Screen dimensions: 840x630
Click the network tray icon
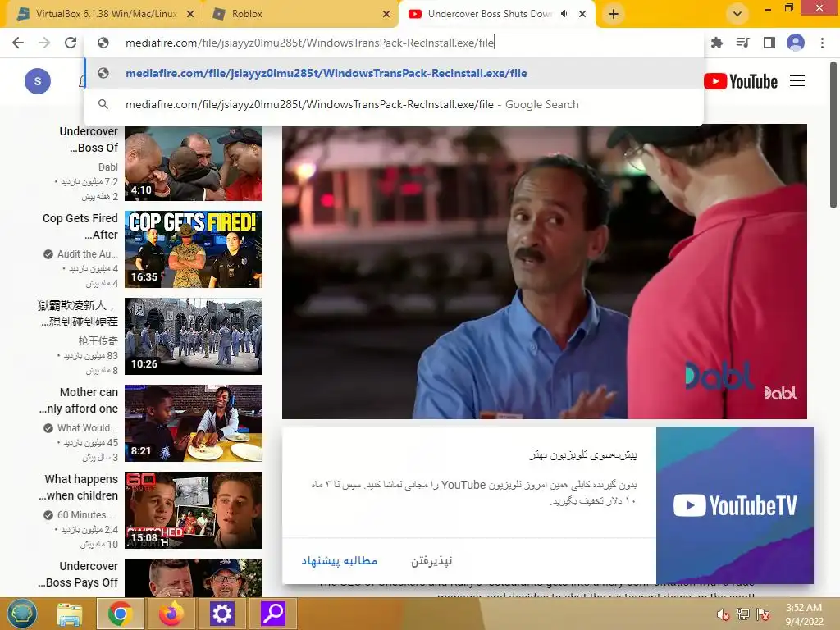(x=743, y=614)
